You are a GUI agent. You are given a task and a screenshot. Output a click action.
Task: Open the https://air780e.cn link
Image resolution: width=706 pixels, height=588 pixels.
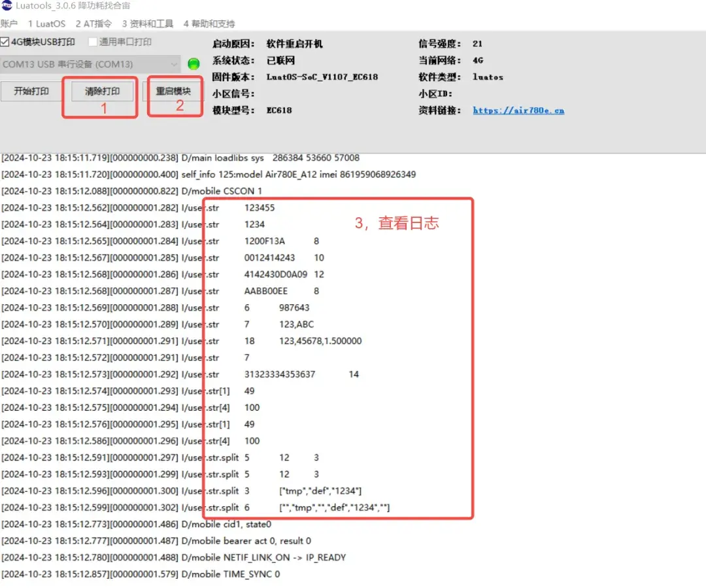tap(518, 111)
